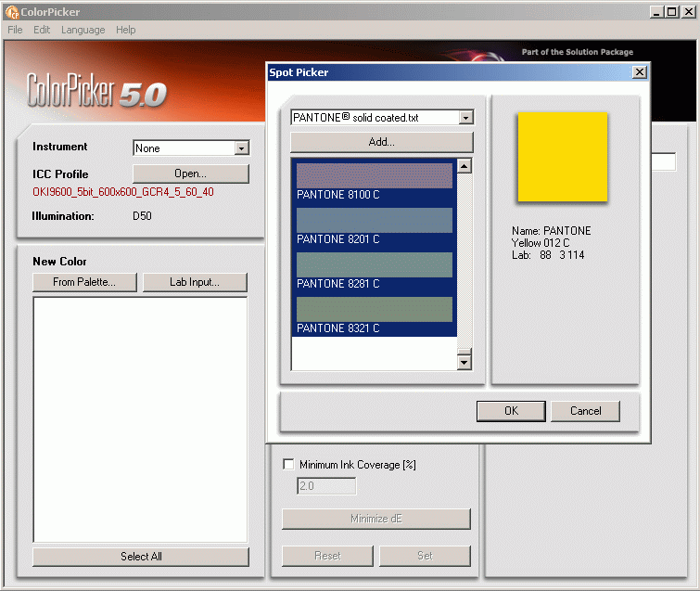Click the ColorPicker app icon in title bar
This screenshot has width=700, height=591.
(x=12, y=12)
